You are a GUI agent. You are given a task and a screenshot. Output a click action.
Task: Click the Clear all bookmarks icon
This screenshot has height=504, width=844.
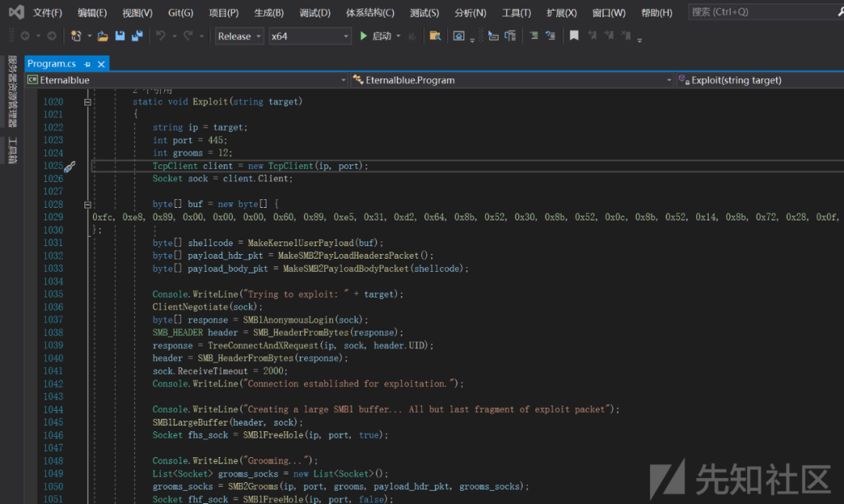(x=626, y=36)
